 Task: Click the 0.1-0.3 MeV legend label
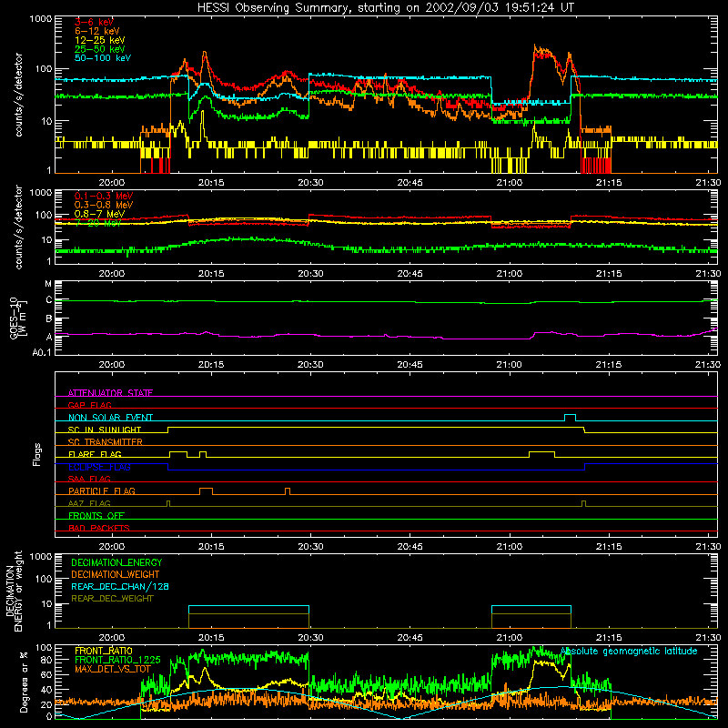coord(104,196)
